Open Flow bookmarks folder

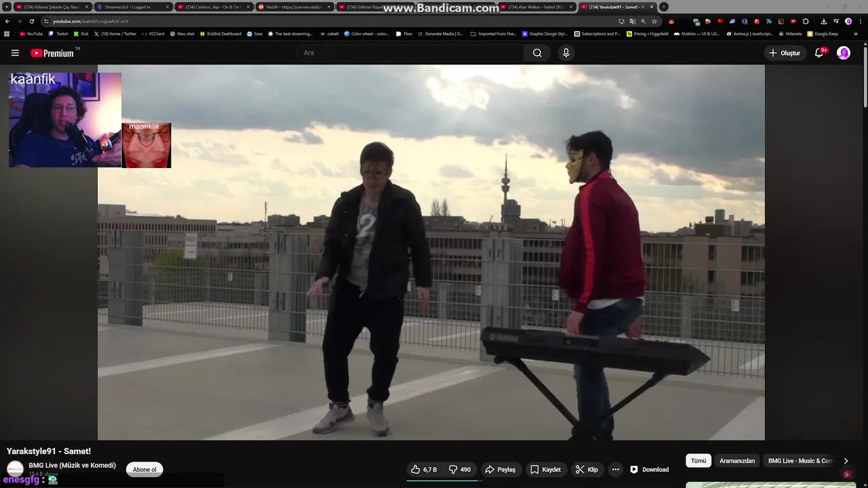(x=404, y=33)
